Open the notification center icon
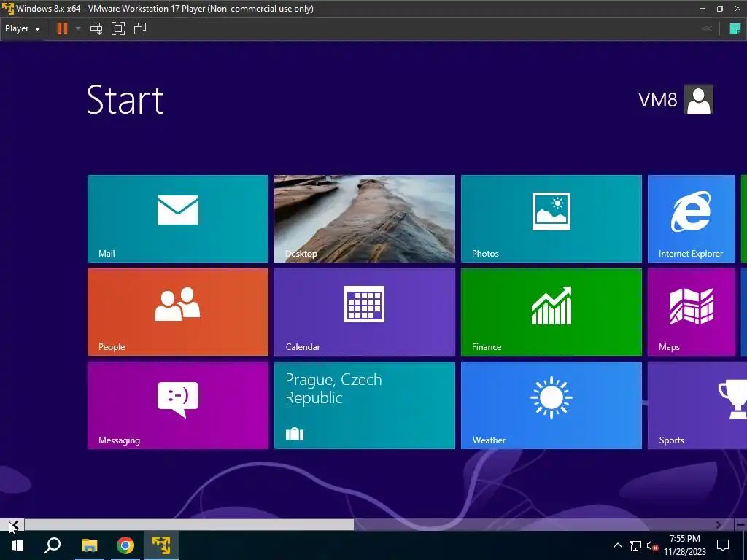The width and height of the screenshot is (747, 560). click(723, 545)
